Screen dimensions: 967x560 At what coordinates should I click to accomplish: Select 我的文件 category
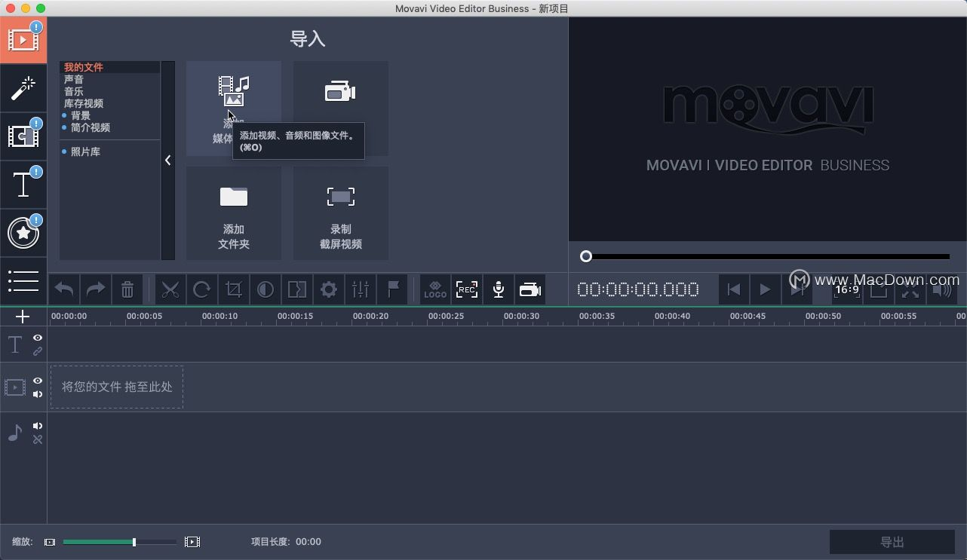84,67
